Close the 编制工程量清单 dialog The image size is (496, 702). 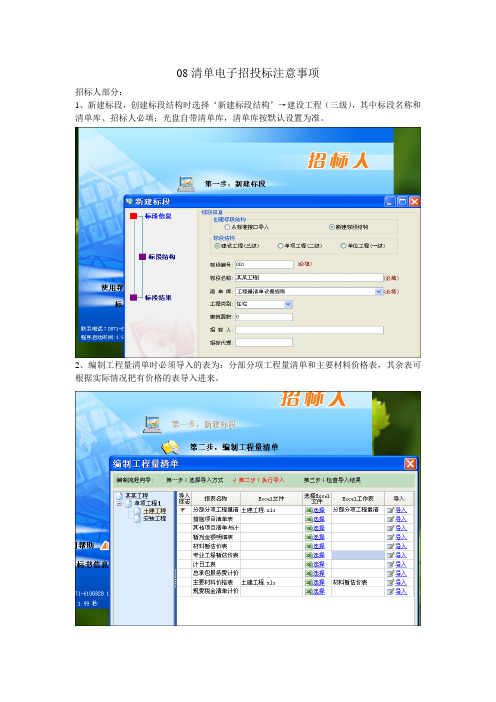(x=410, y=464)
